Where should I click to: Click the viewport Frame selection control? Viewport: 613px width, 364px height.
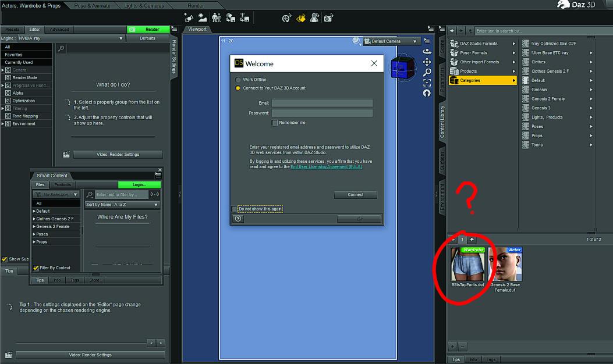tap(427, 83)
